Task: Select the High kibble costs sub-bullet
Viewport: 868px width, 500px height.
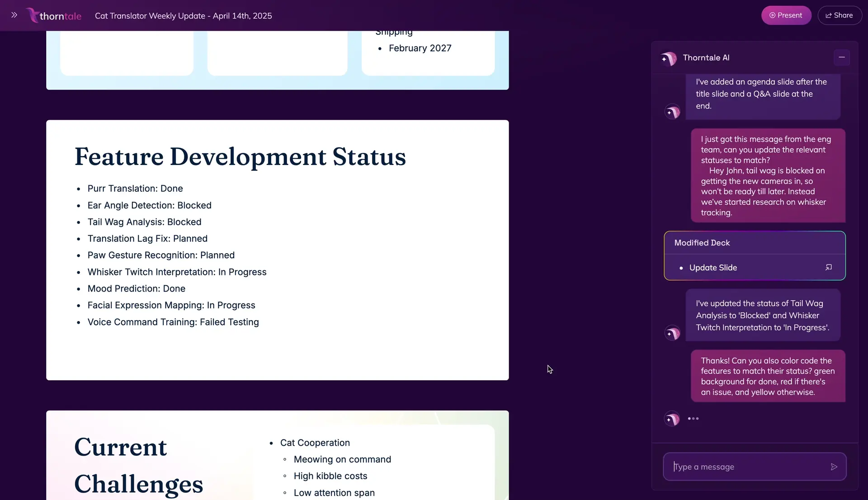Action: click(330, 476)
